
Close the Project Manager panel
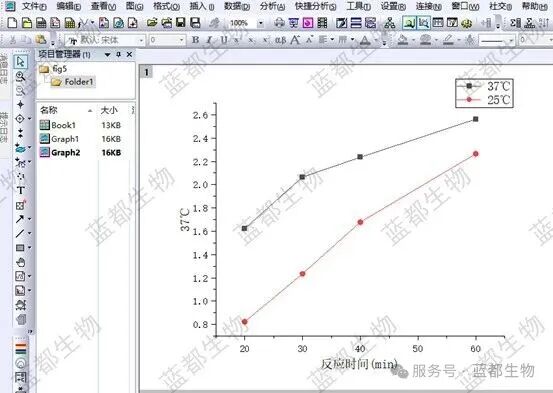click(x=129, y=54)
